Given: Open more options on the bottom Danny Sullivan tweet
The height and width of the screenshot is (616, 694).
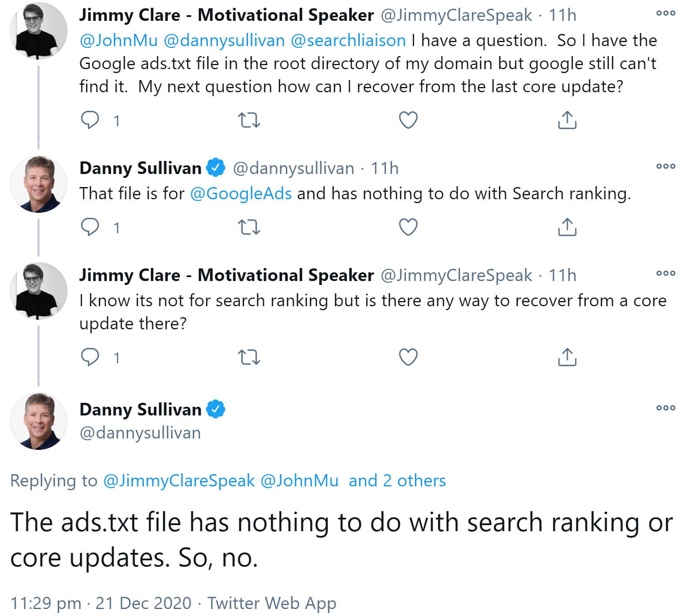Looking at the screenshot, I should coord(666,407).
